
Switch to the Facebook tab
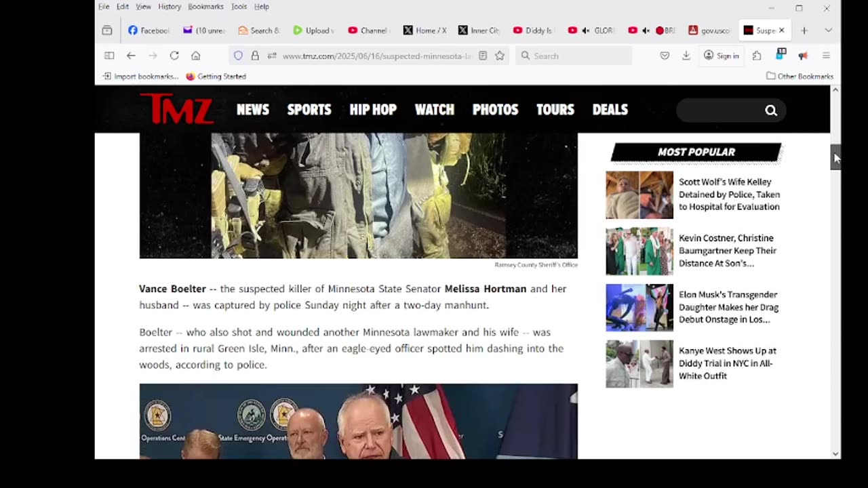click(x=149, y=30)
